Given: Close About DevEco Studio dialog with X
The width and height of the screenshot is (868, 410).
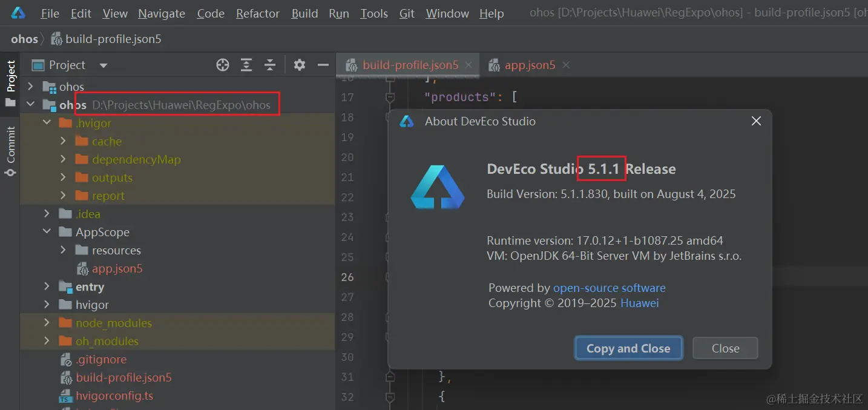Looking at the screenshot, I should [x=756, y=121].
